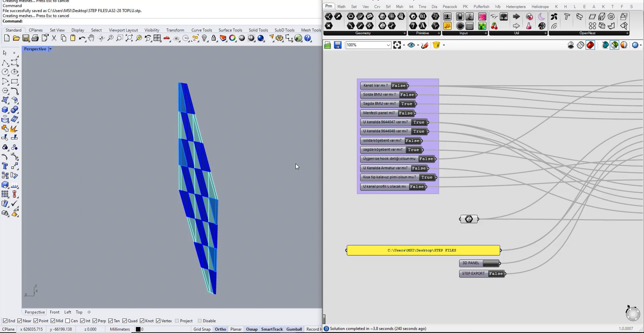This screenshot has width=644, height=333.
Task: Click the Cut scissors icon
Action: [54, 38]
